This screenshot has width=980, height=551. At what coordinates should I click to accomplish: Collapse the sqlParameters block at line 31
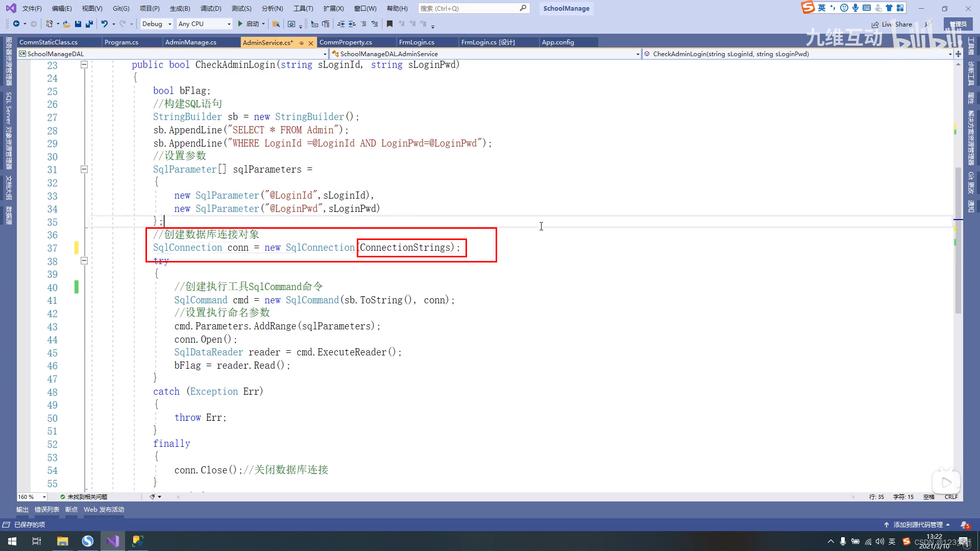84,170
